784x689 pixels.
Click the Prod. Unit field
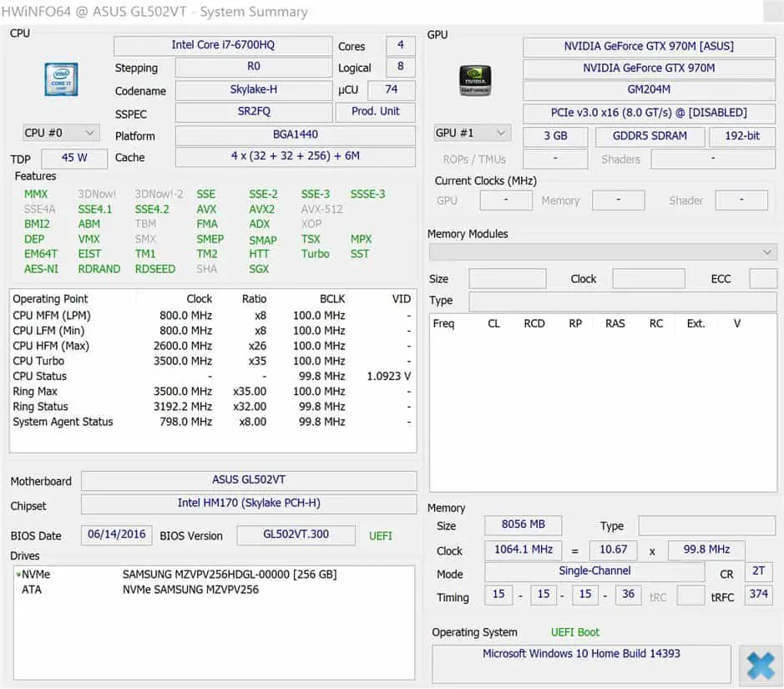click(x=375, y=112)
